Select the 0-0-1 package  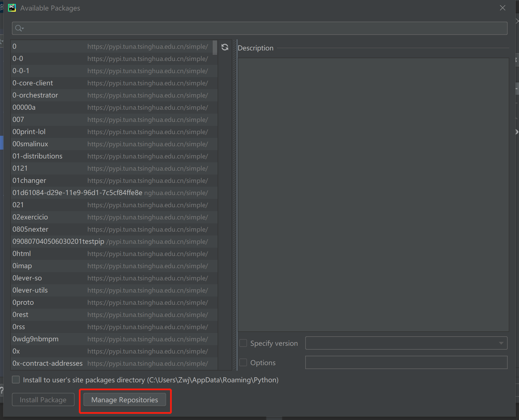[x=114, y=71]
